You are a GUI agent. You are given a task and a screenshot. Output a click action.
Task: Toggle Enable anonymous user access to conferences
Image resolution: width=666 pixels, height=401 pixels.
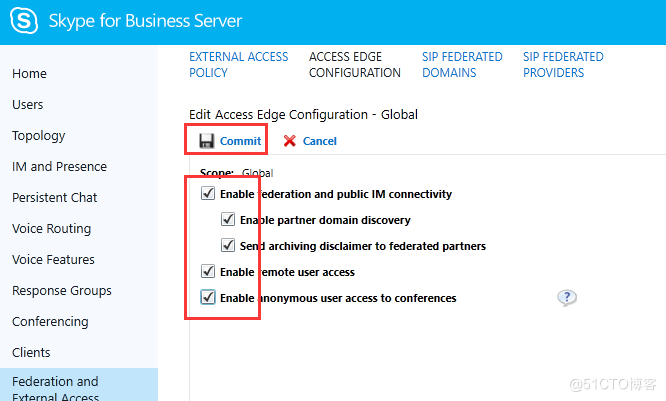(x=208, y=297)
